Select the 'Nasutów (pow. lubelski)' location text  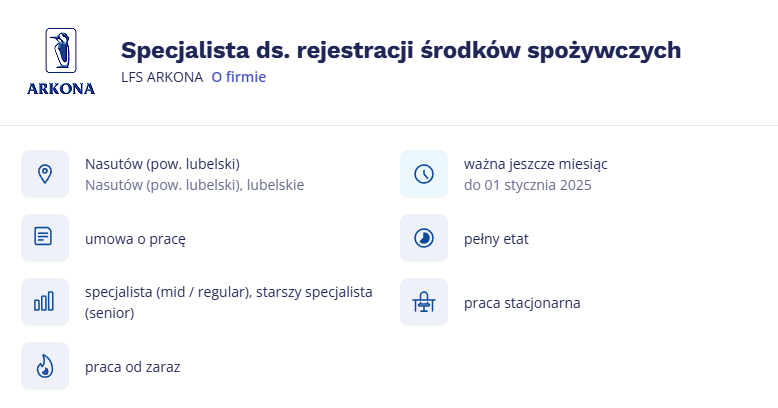coord(162,164)
